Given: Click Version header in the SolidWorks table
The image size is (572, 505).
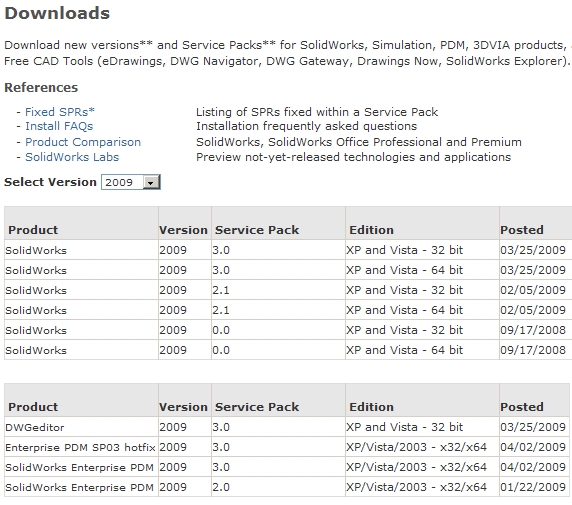Looking at the screenshot, I should point(183,230).
